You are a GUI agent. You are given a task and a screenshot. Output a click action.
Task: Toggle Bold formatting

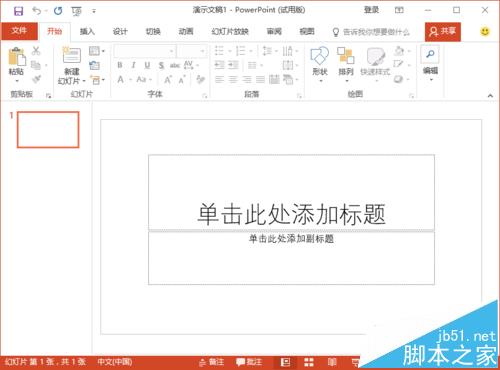[120, 65]
